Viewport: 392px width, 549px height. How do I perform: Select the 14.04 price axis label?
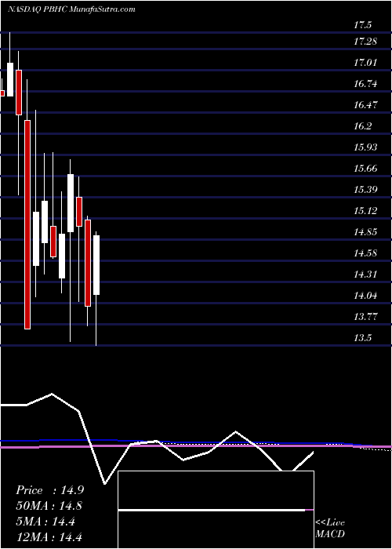pos(365,296)
